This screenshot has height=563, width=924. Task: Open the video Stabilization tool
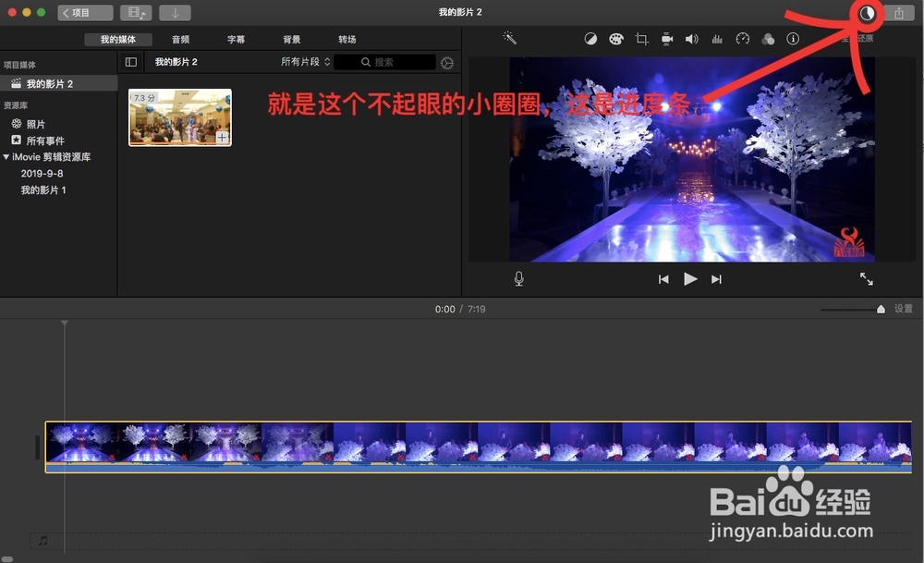667,39
